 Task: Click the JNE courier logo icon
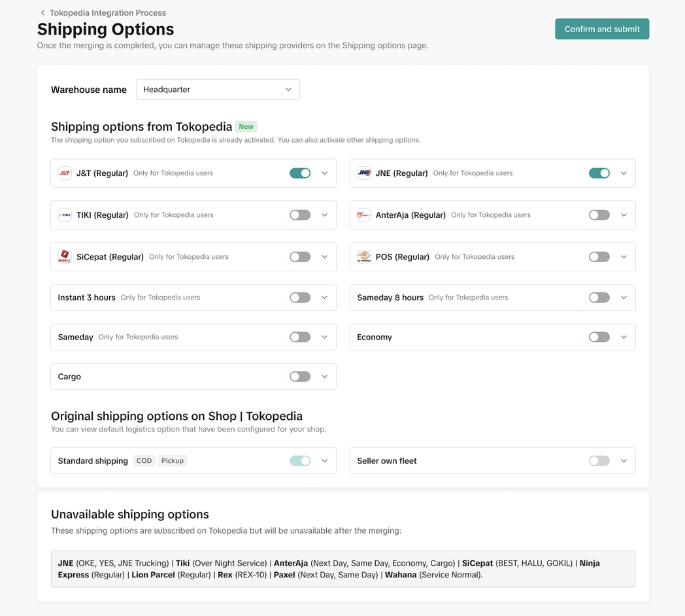(364, 173)
